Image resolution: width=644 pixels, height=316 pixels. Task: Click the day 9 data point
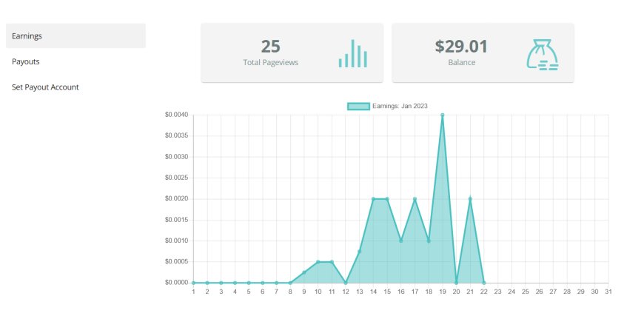[x=304, y=272]
